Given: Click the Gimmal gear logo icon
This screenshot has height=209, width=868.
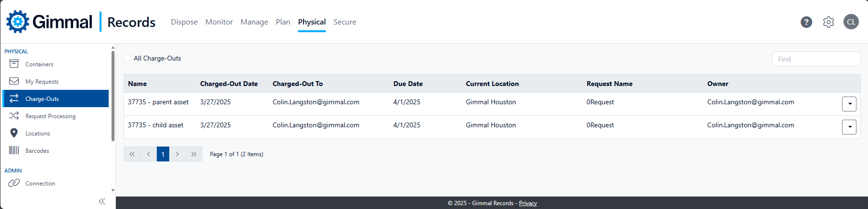Looking at the screenshot, I should point(18,22).
